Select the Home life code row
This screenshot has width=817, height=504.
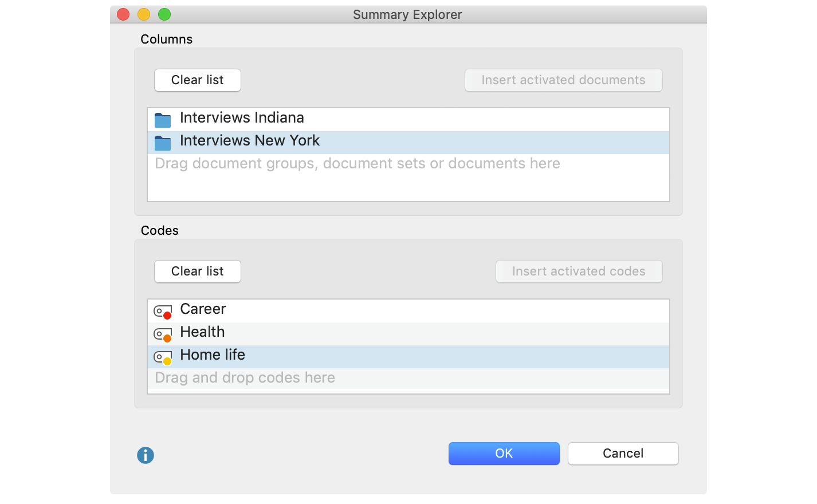click(x=408, y=357)
